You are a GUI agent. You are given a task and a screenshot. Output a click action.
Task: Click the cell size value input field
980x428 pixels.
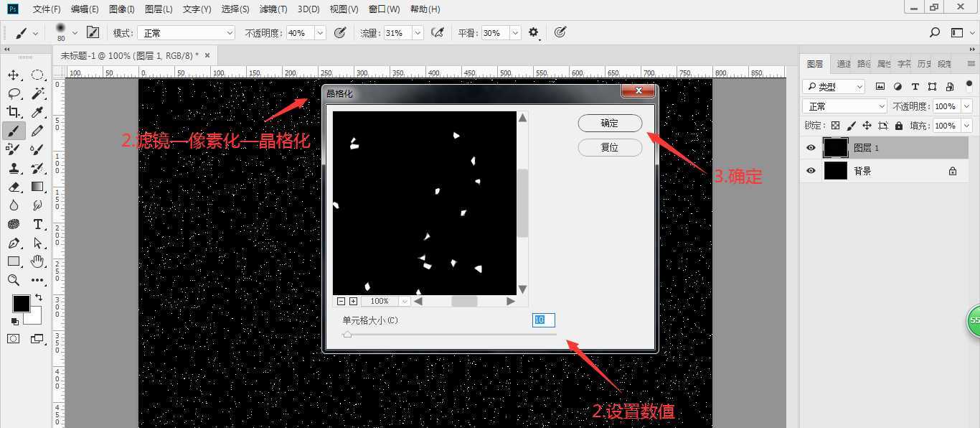pyautogui.click(x=543, y=320)
